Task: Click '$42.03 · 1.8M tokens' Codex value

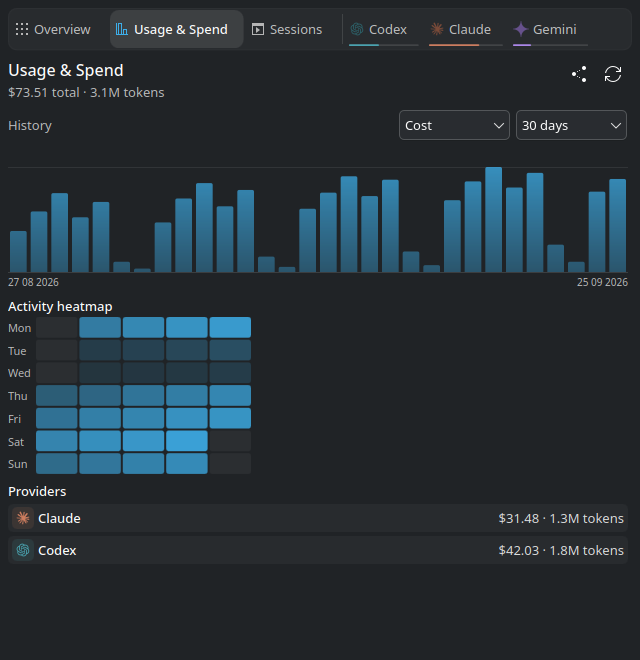Action: pos(561,551)
